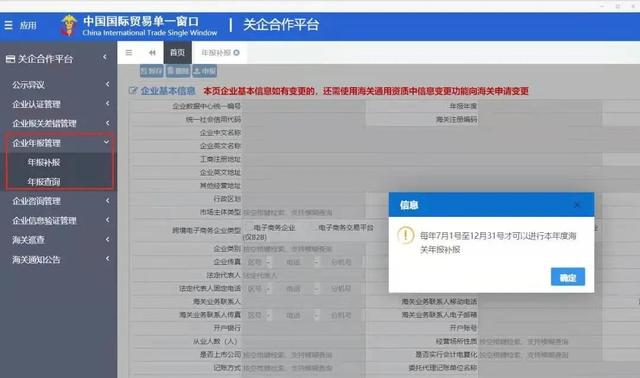Click the China Single Window logo emblem
This screenshot has width=640, height=378.
click(x=69, y=25)
